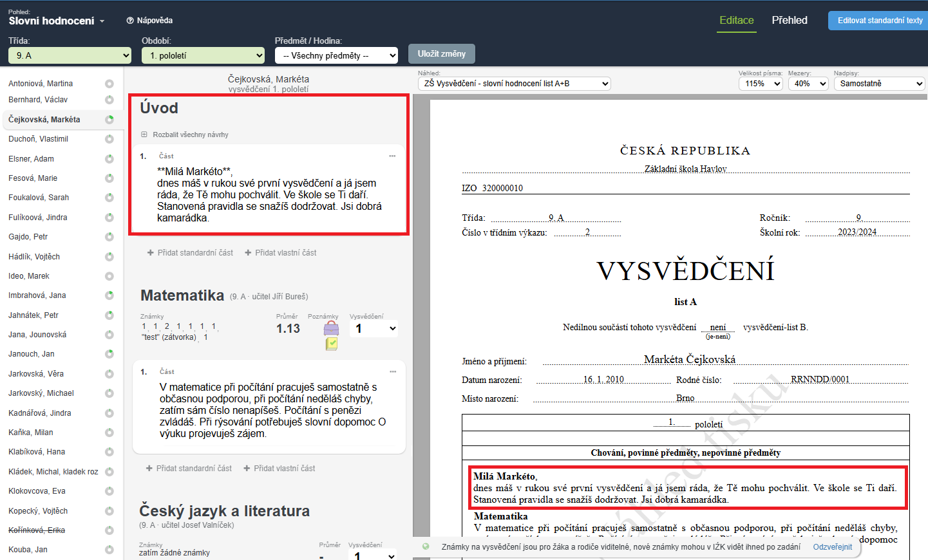Click the progress circle icon next to Čejkovská, Markéta
This screenshot has width=928, height=560.
pyautogui.click(x=109, y=120)
